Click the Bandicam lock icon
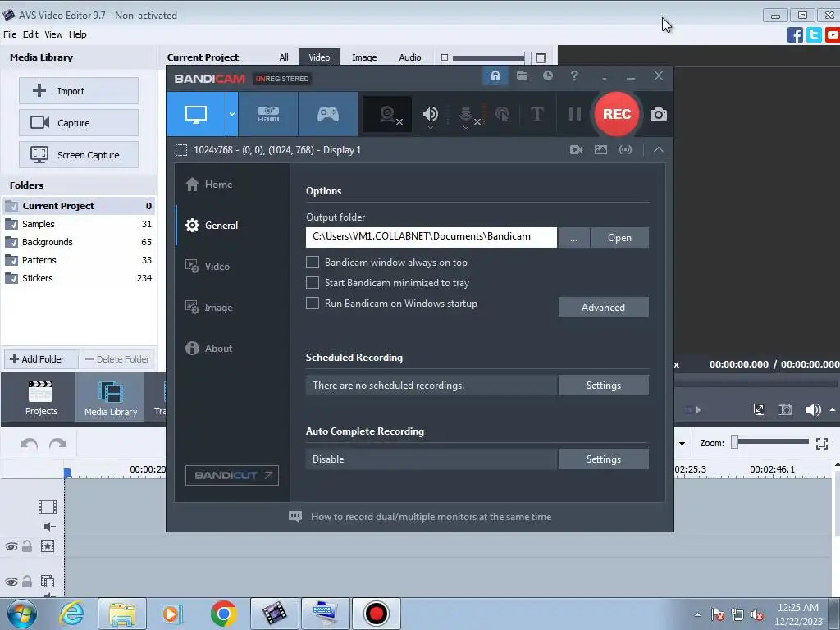The height and width of the screenshot is (630, 840). [x=495, y=76]
